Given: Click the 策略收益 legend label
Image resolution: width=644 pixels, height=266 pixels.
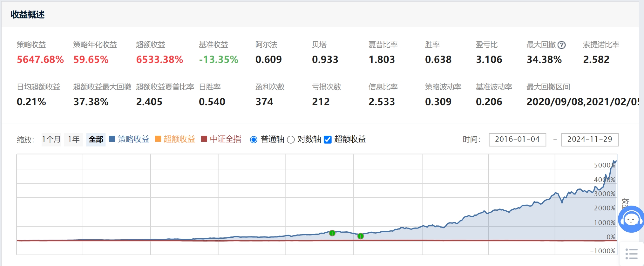Looking at the screenshot, I should click(133, 139).
